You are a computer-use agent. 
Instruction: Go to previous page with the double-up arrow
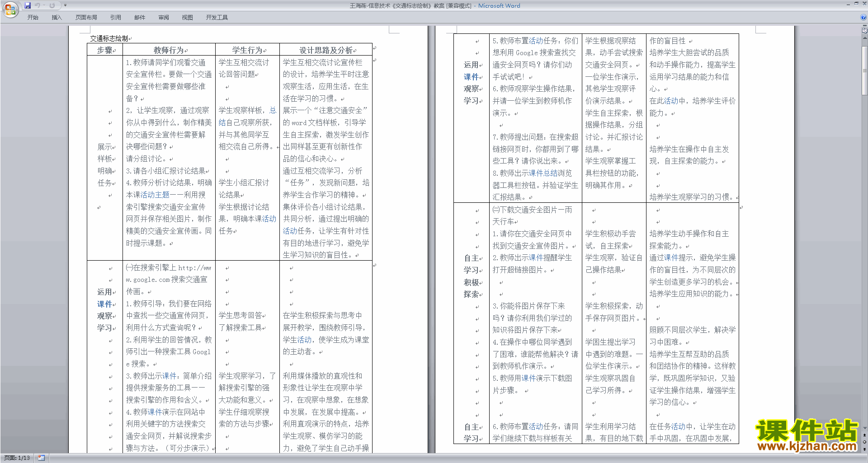(x=864, y=435)
